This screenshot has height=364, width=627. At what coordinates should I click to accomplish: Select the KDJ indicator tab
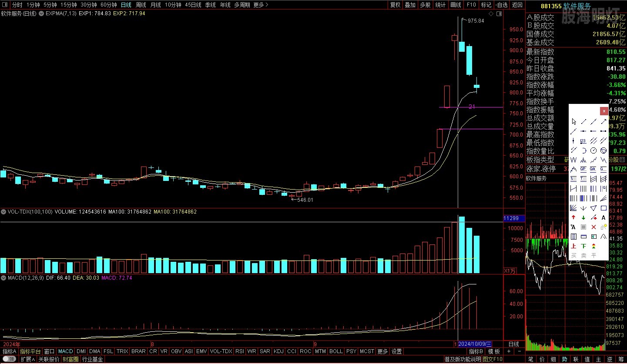point(278,351)
